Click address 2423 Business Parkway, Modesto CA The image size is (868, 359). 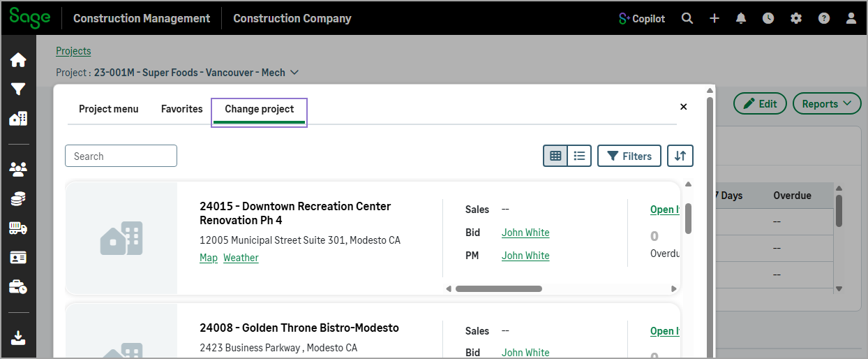coord(278,347)
